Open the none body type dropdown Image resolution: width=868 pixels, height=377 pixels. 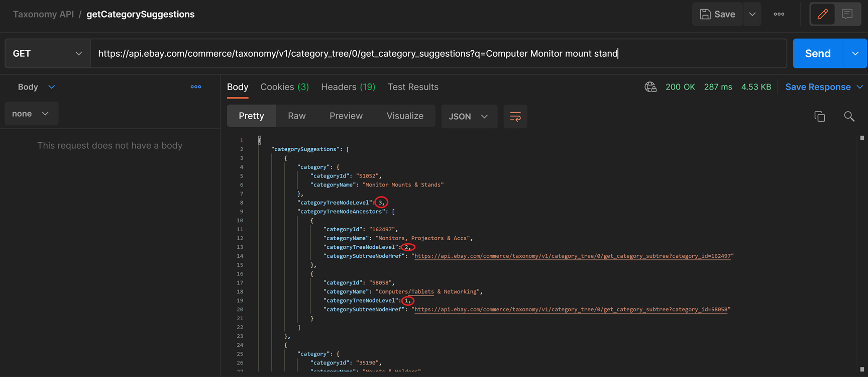tap(31, 114)
